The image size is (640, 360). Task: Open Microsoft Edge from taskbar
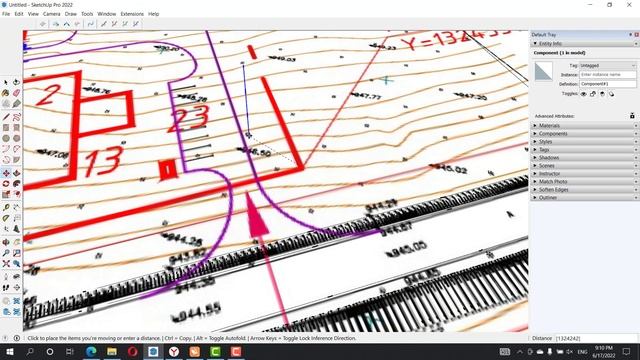[91, 351]
